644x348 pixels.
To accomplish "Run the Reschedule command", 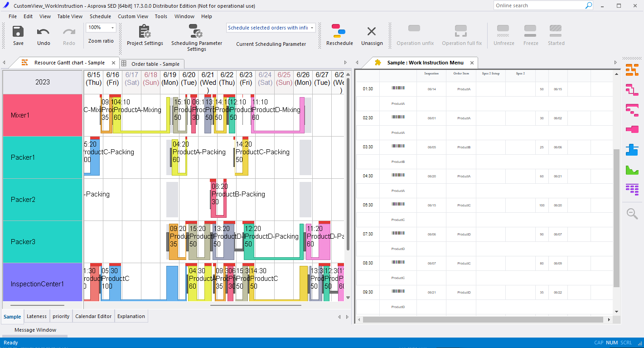I will (x=339, y=31).
